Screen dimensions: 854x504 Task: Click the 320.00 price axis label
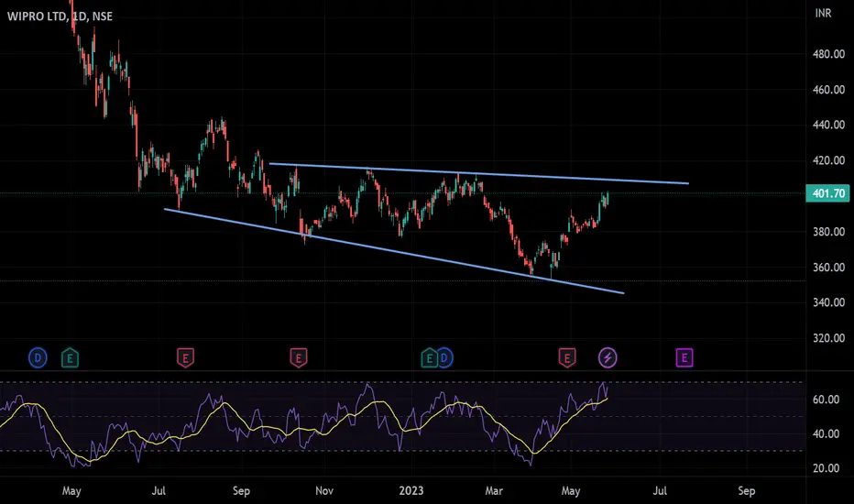828,338
